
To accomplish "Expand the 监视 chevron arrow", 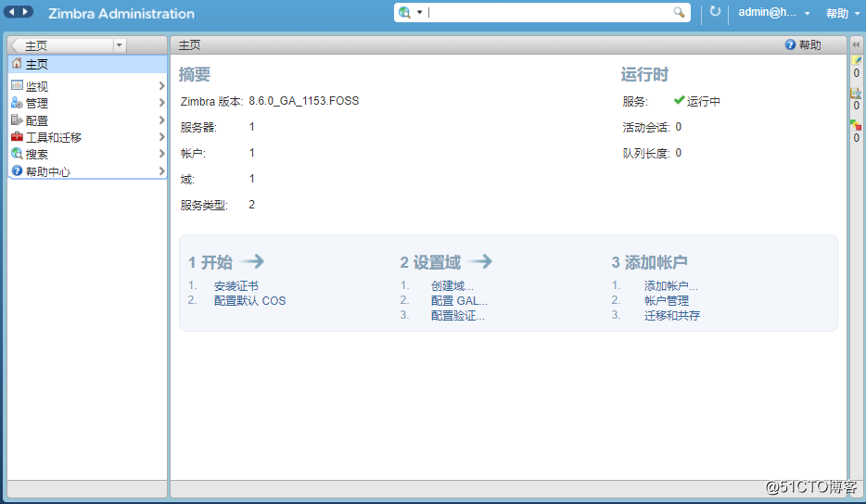I will (x=161, y=86).
